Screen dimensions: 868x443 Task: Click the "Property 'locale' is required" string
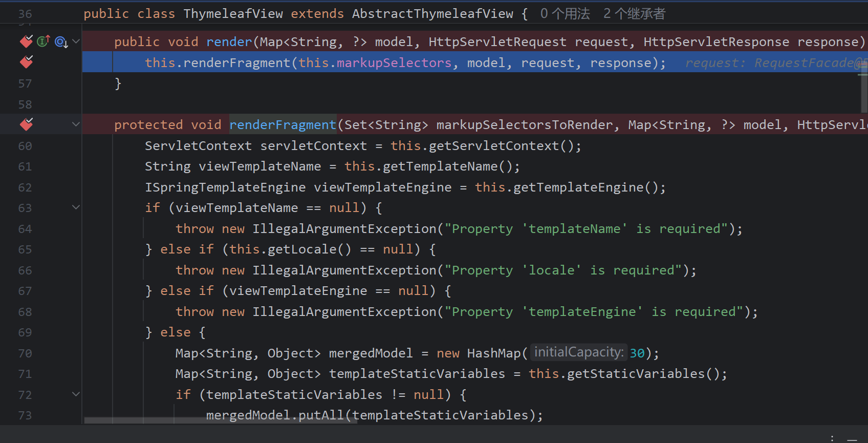[563, 270]
